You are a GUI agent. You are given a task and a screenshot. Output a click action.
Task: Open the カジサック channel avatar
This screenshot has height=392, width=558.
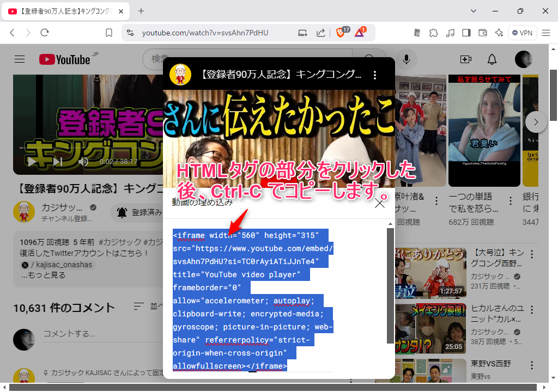[24, 212]
